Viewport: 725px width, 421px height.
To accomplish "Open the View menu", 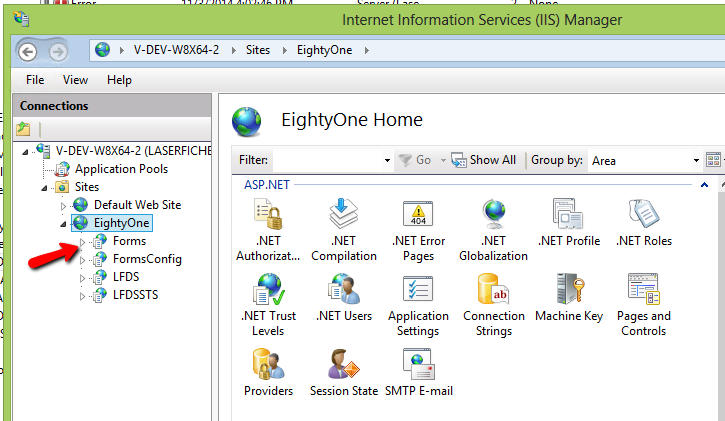I will [x=75, y=80].
